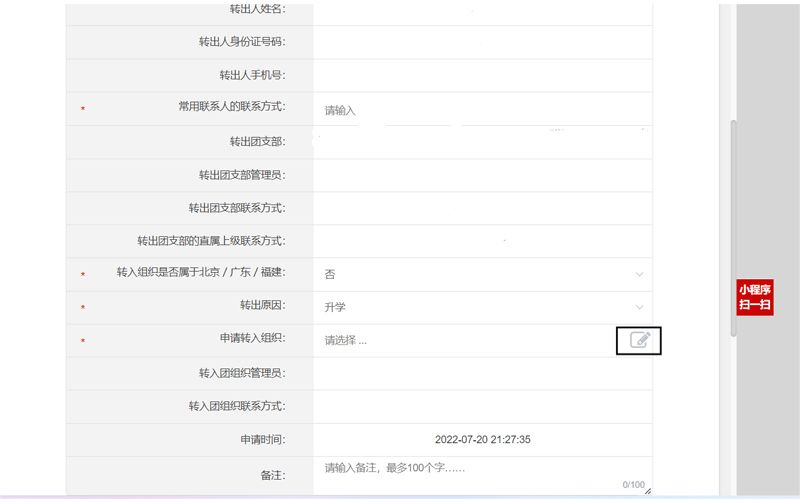Image resolution: width=800 pixels, height=499 pixels.
Task: Click the 小程序扫一扫 red badge
Action: [755, 297]
